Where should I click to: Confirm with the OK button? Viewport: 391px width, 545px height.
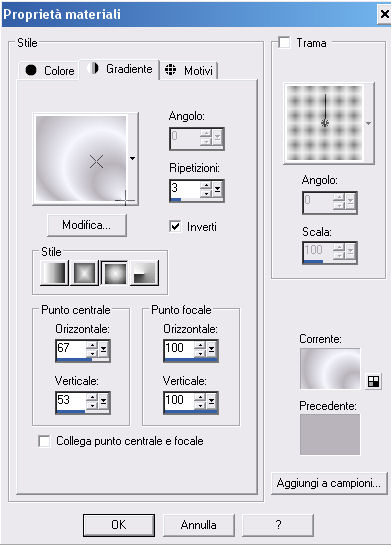[119, 525]
